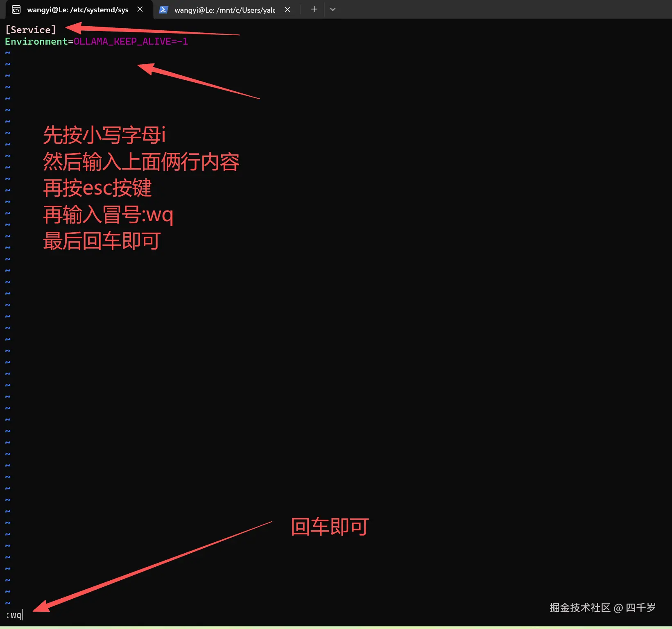Click the 回车即可 annotation text
This screenshot has height=629, width=672.
coord(329,527)
